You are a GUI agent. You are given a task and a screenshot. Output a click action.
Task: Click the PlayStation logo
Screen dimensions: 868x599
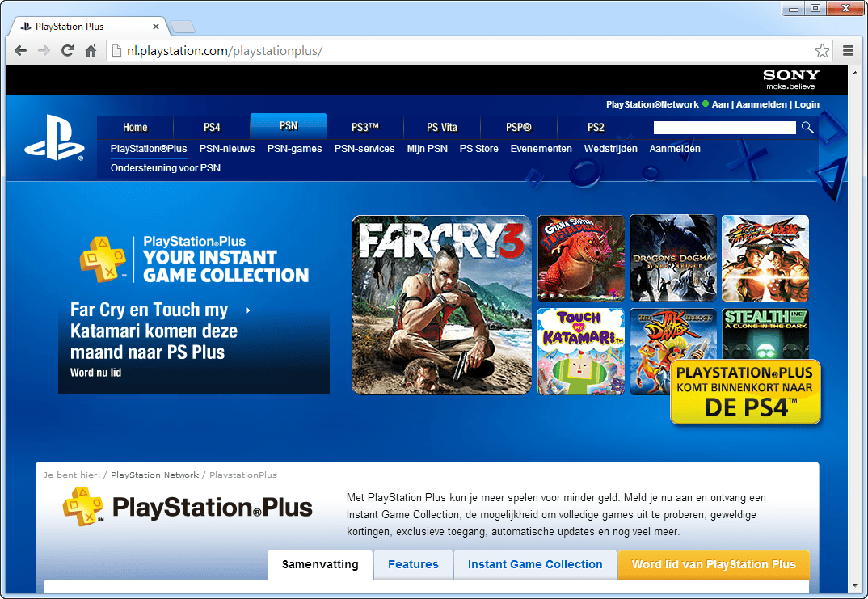[x=54, y=138]
